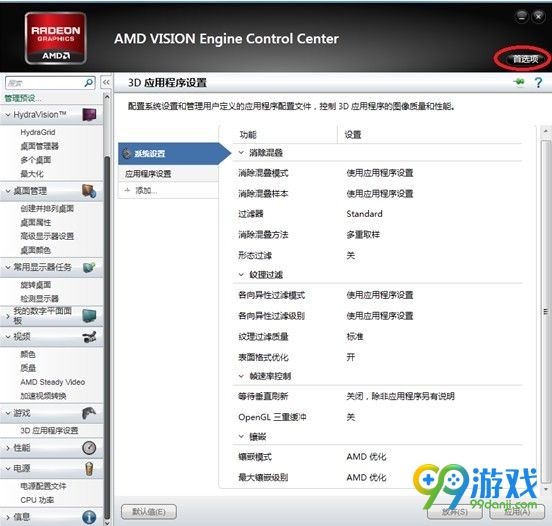Viewport: 552px width, 526px height.
Task: Change the 表面格式优化 setting value
Action: click(x=350, y=357)
